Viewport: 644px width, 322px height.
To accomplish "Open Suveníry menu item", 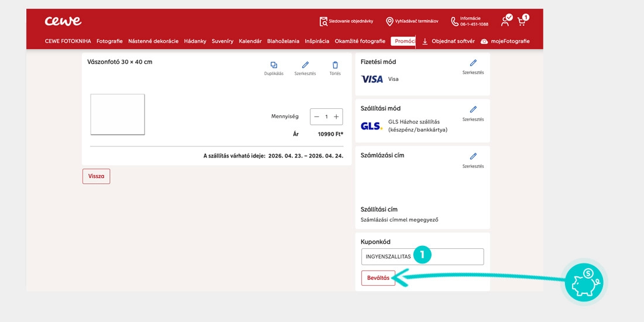I will 222,41.
